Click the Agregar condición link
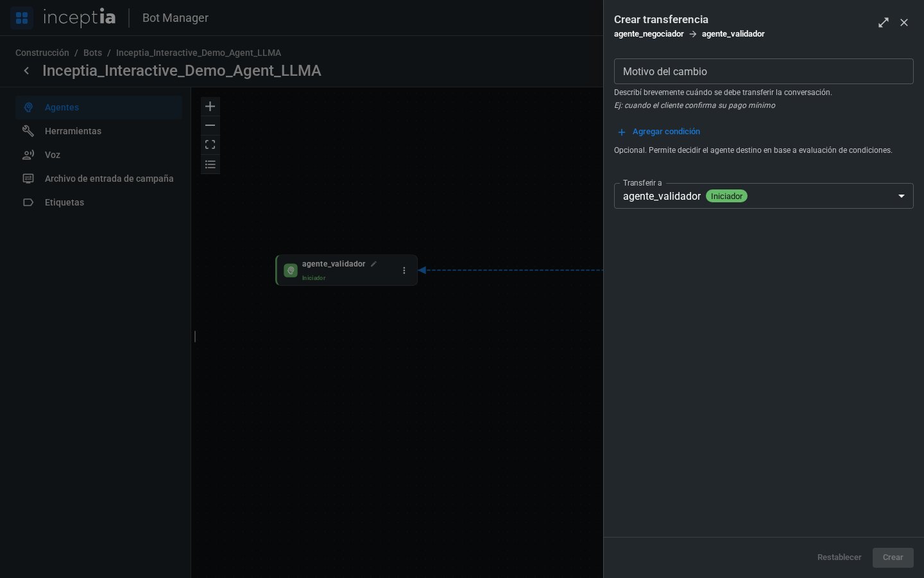 [x=666, y=132]
